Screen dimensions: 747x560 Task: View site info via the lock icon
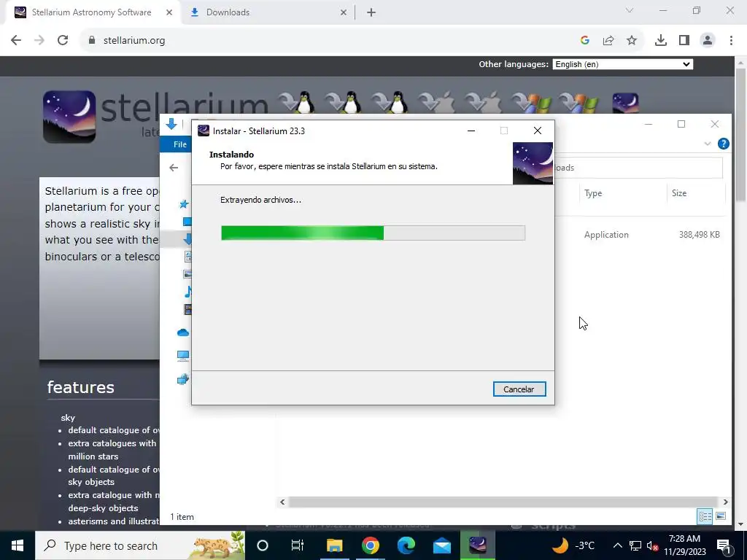click(92, 41)
